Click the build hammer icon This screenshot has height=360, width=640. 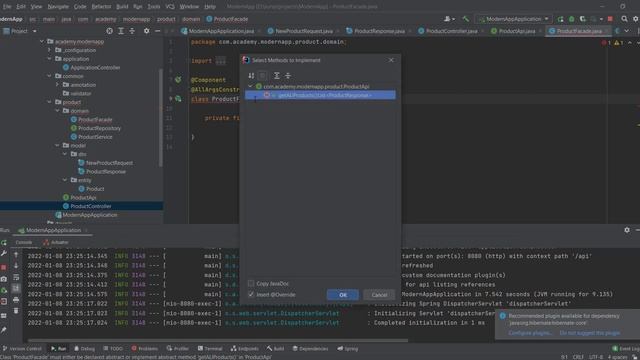point(466,19)
